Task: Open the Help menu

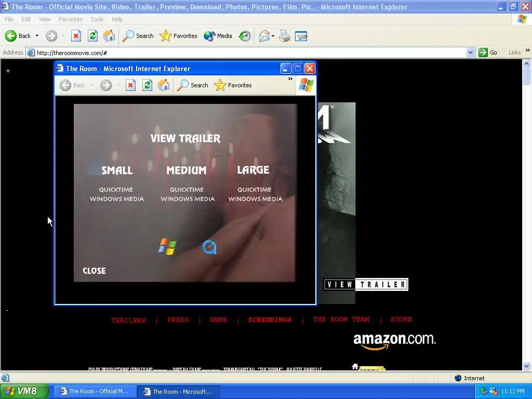Action: 117,19
